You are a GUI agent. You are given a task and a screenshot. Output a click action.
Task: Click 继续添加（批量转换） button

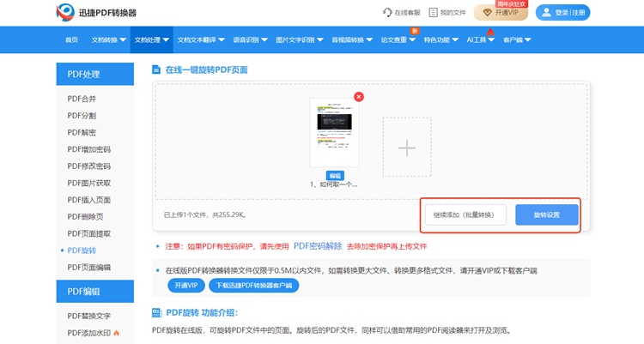[465, 214]
